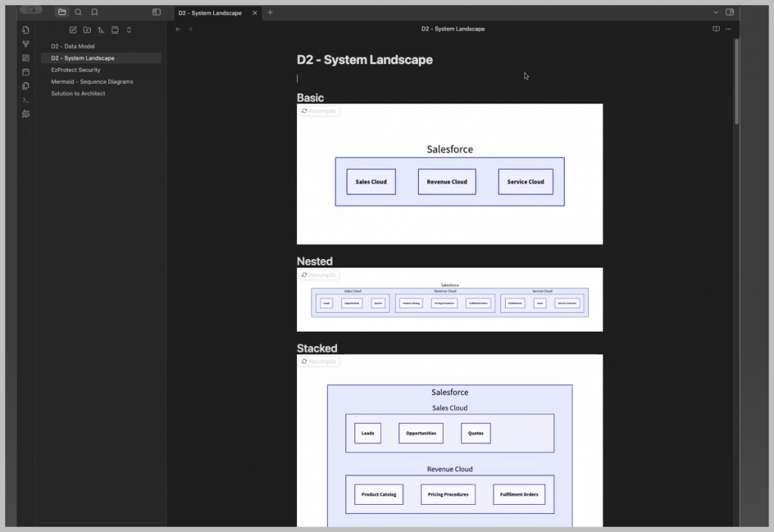Click Pricing Procedures box in Stacked diagram
This screenshot has width=774, height=532.
pos(448,494)
